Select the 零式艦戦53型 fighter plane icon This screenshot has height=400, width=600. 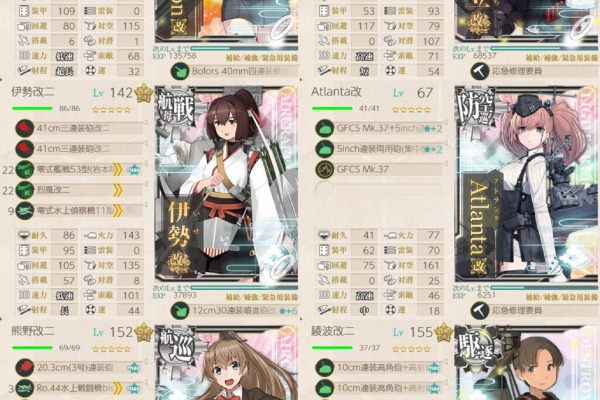[x=24, y=169]
